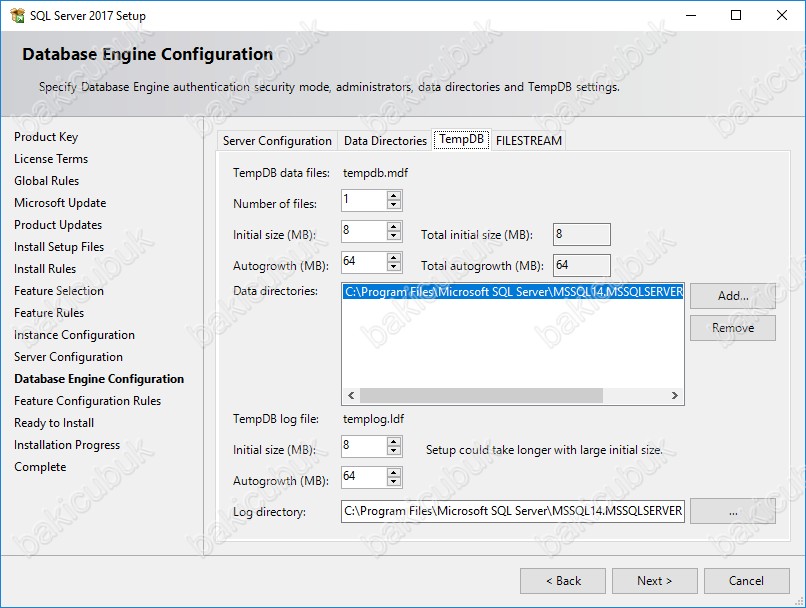Close the SQL Server 2017 Setup window

click(782, 15)
